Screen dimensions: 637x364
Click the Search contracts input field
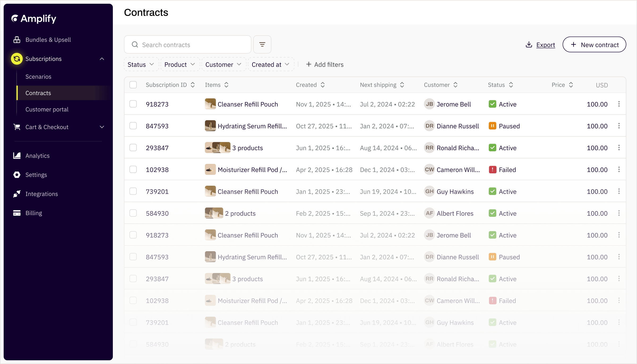click(x=191, y=45)
